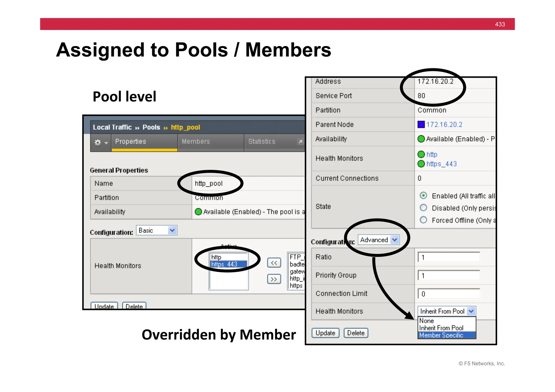Click the Priority Group input field

pos(449,276)
